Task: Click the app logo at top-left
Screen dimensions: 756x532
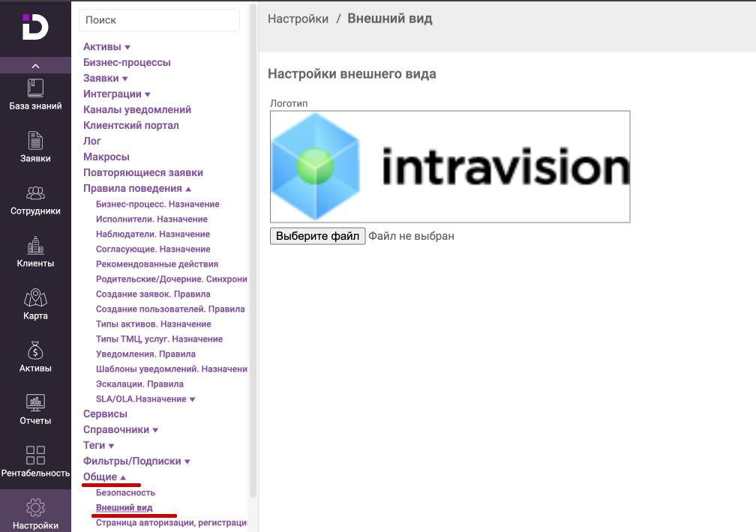Action: 35,27
